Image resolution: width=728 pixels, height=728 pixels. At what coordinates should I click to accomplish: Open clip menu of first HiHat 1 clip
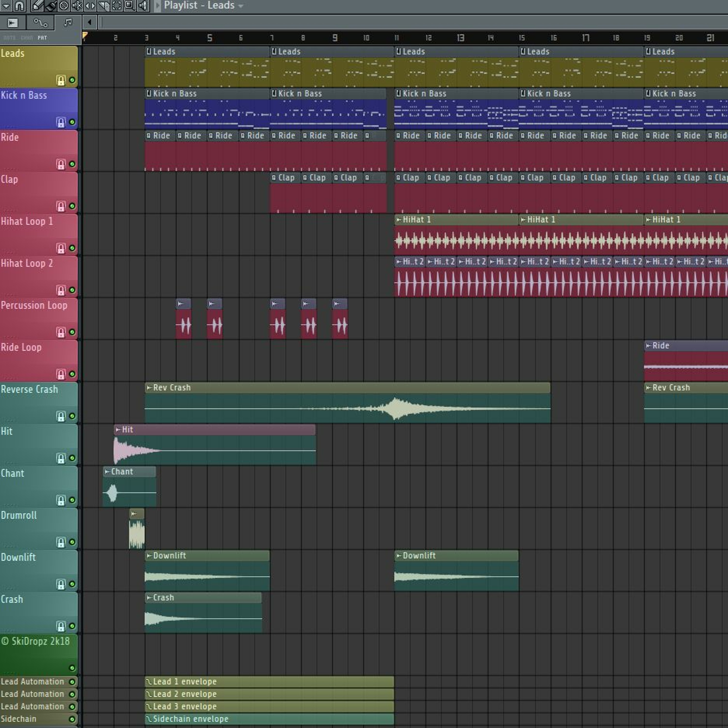[399, 220]
